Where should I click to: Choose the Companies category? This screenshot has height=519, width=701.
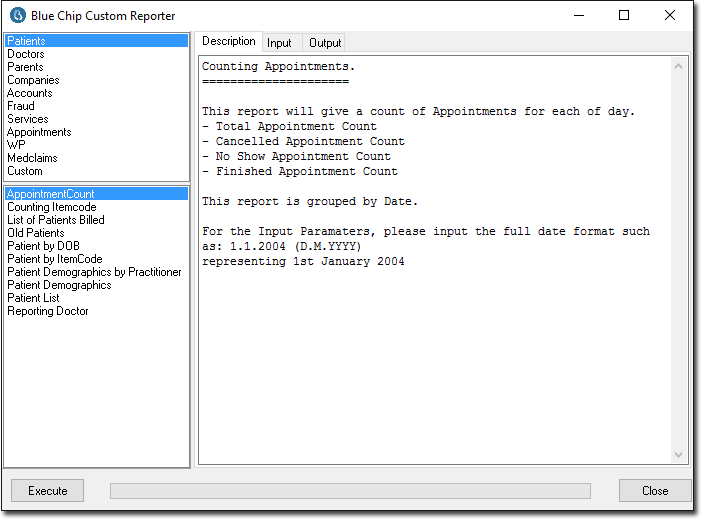click(x=33, y=80)
